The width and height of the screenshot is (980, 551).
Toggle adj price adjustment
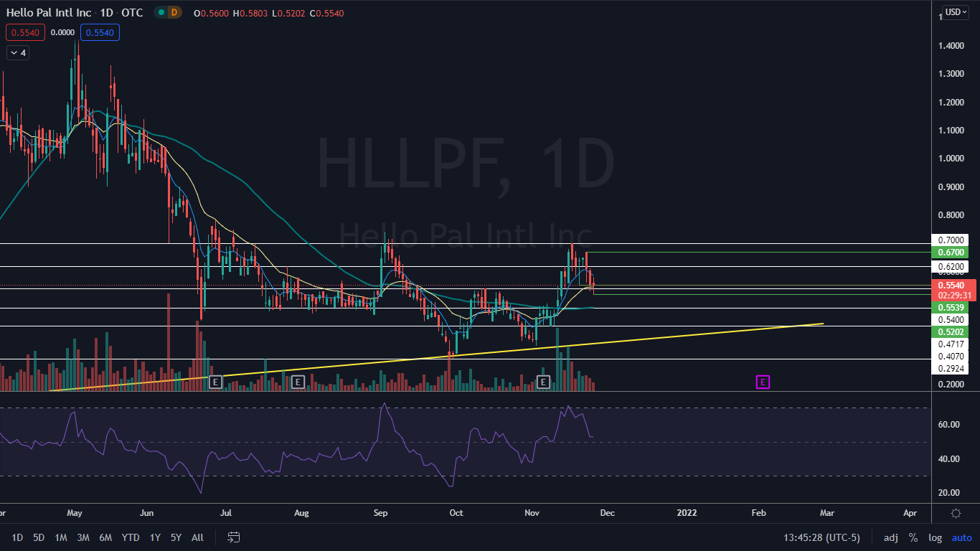pos(890,537)
